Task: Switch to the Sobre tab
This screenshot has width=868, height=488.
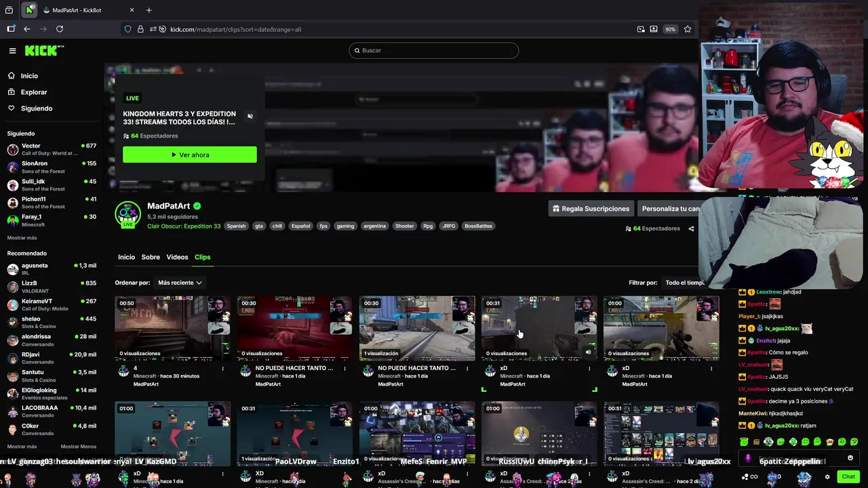Action: [151, 257]
